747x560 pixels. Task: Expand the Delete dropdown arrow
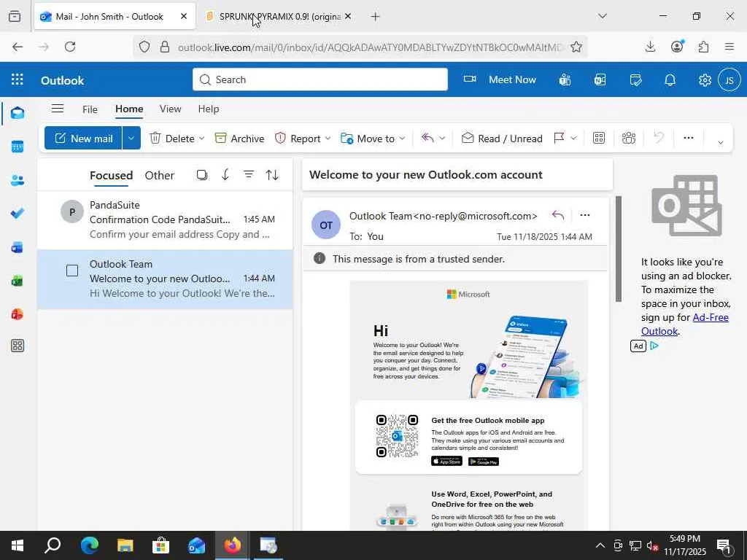(201, 138)
